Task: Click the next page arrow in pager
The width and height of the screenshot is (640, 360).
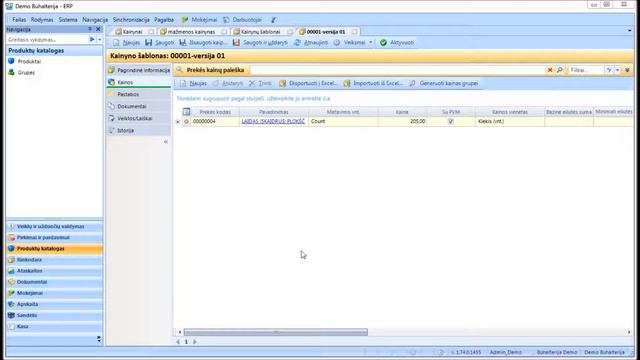Action: tap(195, 342)
